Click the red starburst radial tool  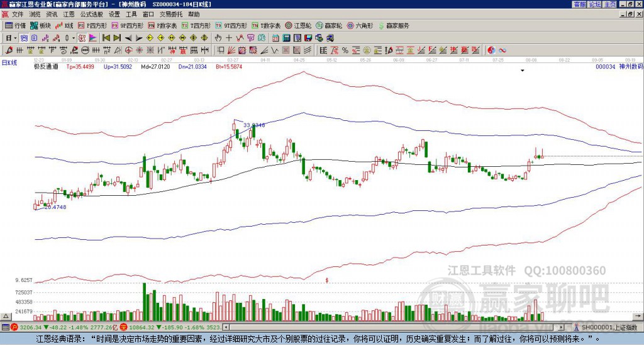[139, 50]
